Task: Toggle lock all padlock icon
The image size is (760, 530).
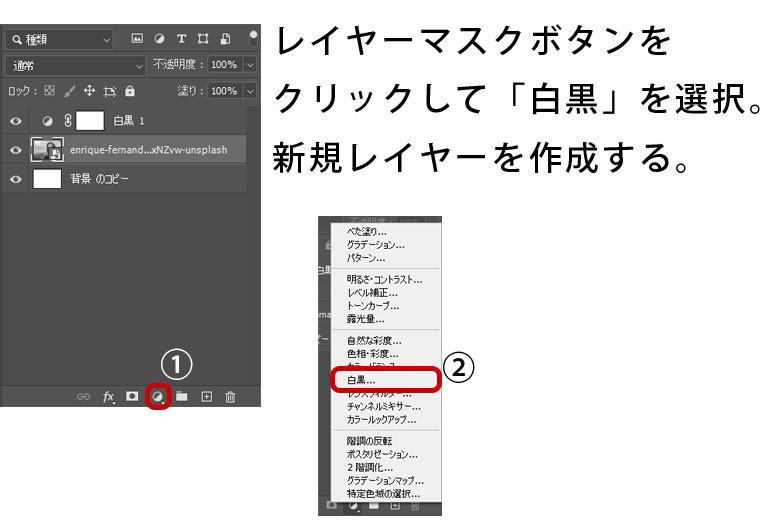Action: [130, 91]
